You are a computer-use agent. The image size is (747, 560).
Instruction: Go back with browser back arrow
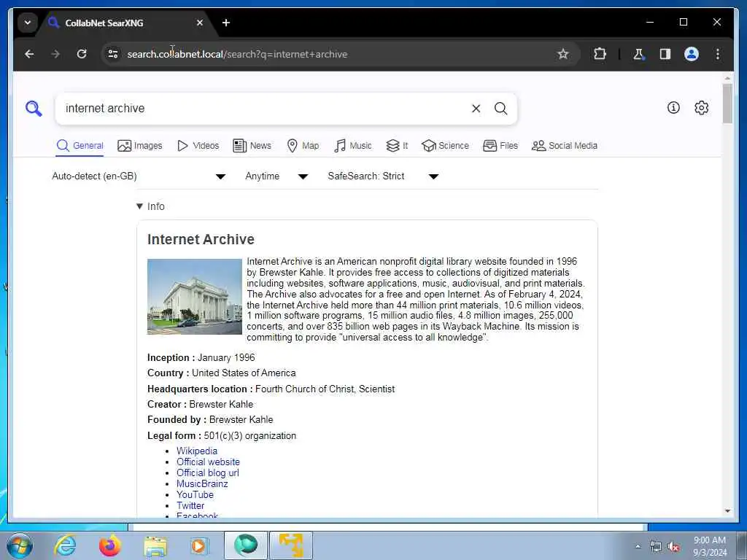coord(29,54)
